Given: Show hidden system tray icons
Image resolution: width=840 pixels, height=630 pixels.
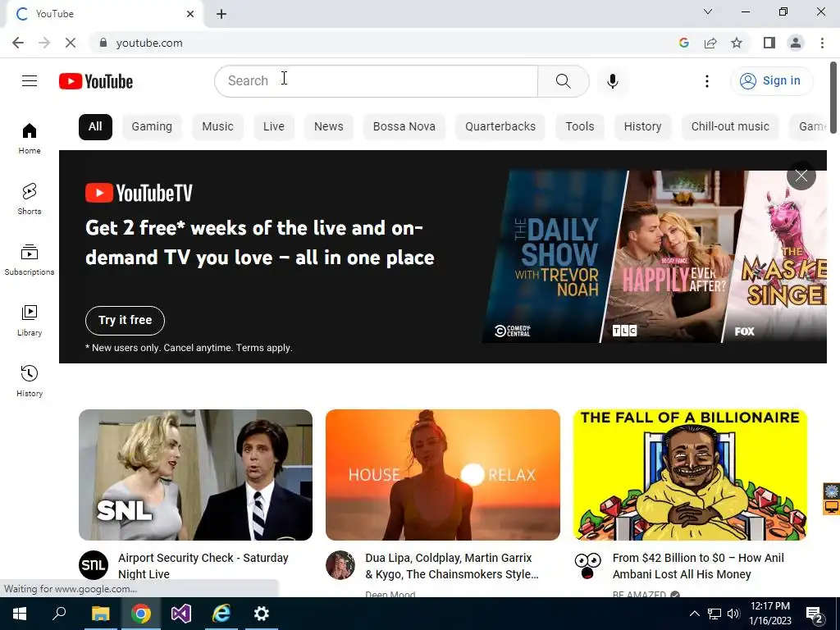Looking at the screenshot, I should (694, 614).
